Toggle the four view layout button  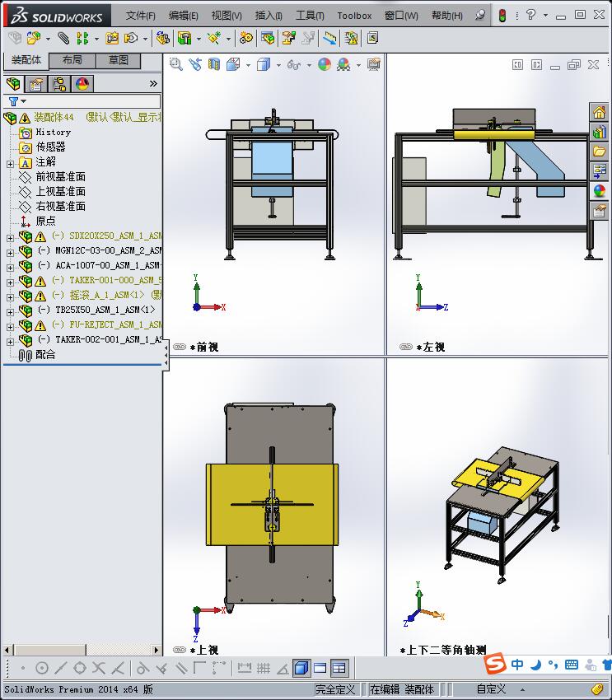[x=339, y=668]
